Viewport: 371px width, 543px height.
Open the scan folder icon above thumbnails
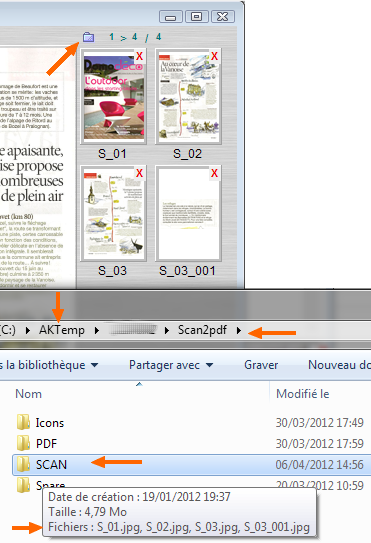point(88,37)
